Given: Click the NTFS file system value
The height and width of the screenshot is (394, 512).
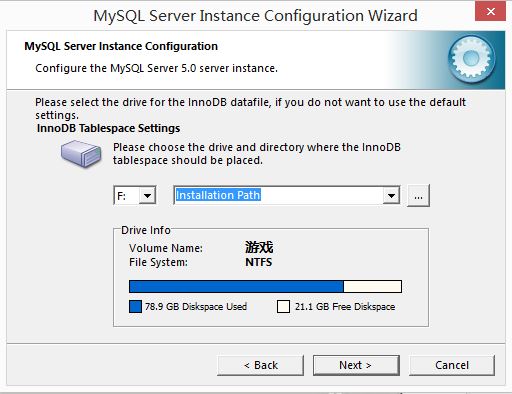Looking at the screenshot, I should (x=259, y=262).
